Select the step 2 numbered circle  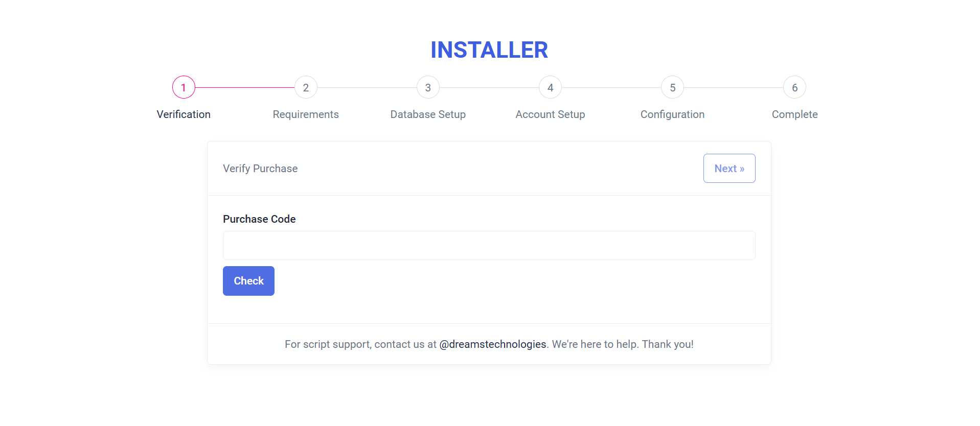[x=306, y=87]
